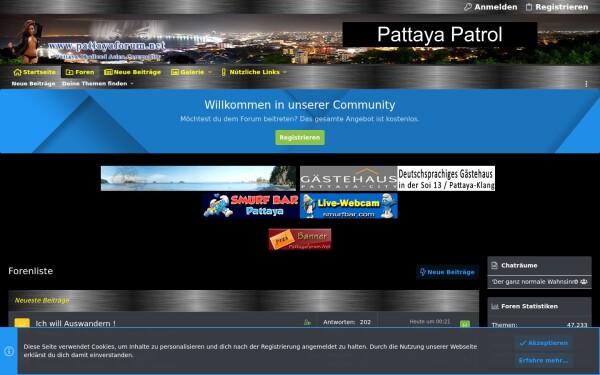The height and width of the screenshot is (375, 600).
Task: Click the yellow thread icon beside Ich will Auswandern
Action: pos(22,323)
